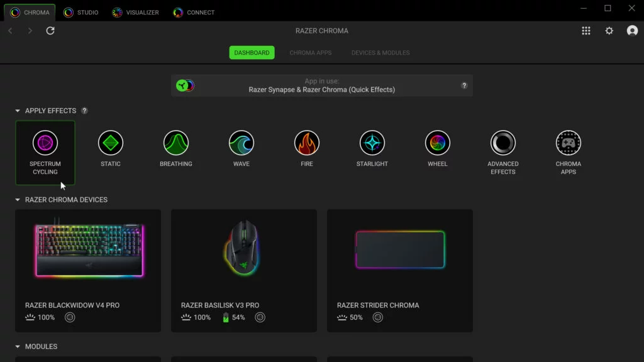Select the Dashboard tab
Image resolution: width=644 pixels, height=362 pixels.
point(252,53)
